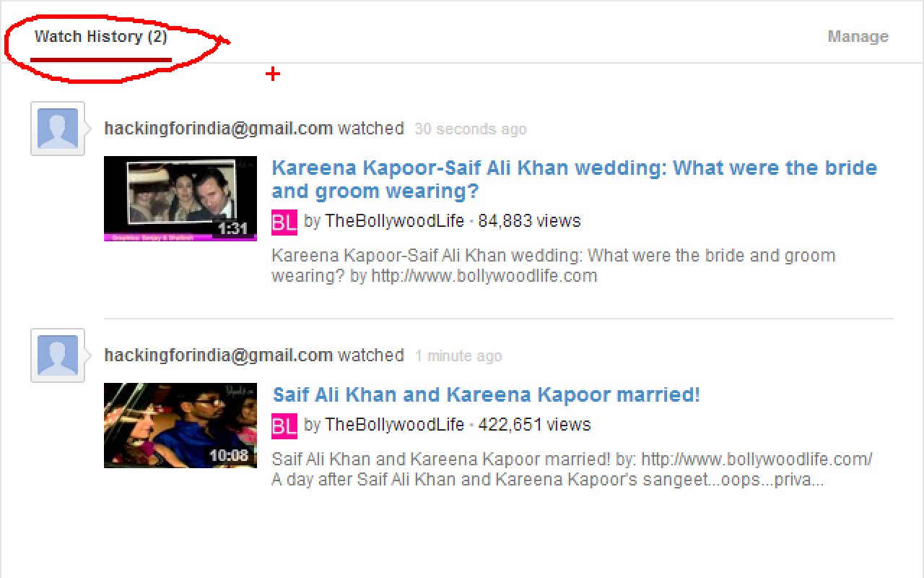Image resolution: width=924 pixels, height=578 pixels.
Task: Click the first user avatar icon
Action: pyautogui.click(x=58, y=129)
